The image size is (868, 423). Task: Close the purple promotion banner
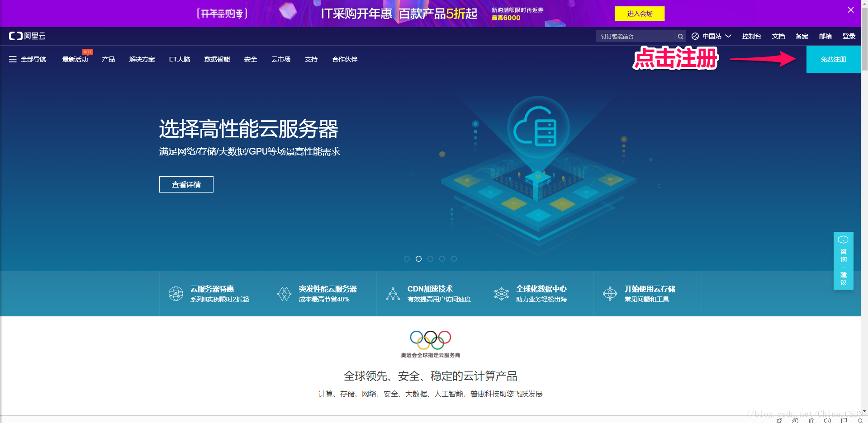[851, 10]
